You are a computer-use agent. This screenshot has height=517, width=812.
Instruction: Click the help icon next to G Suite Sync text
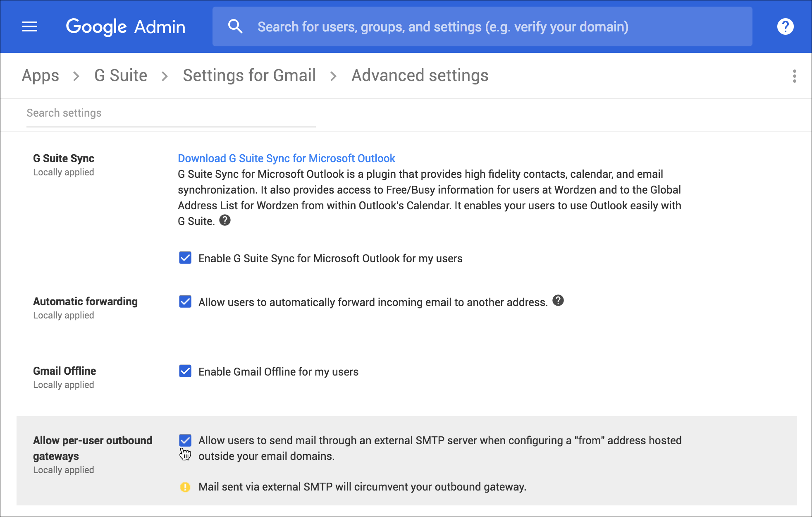tap(224, 220)
